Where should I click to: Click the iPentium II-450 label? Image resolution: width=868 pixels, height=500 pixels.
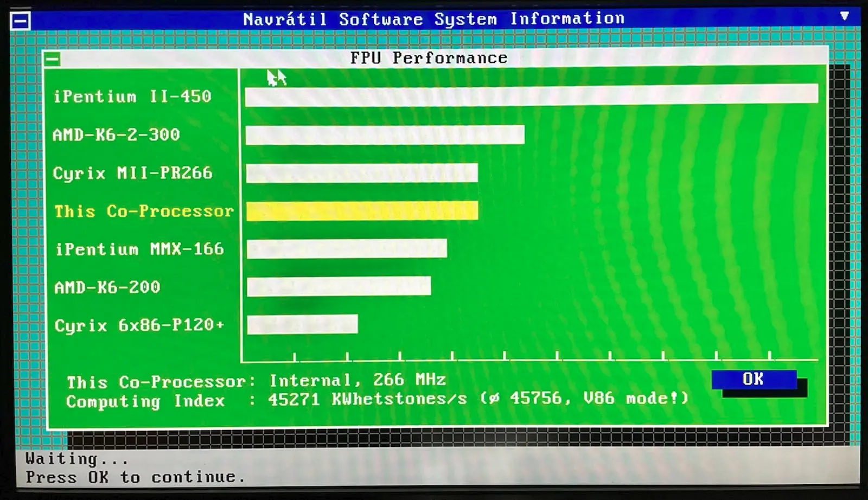pos(132,97)
